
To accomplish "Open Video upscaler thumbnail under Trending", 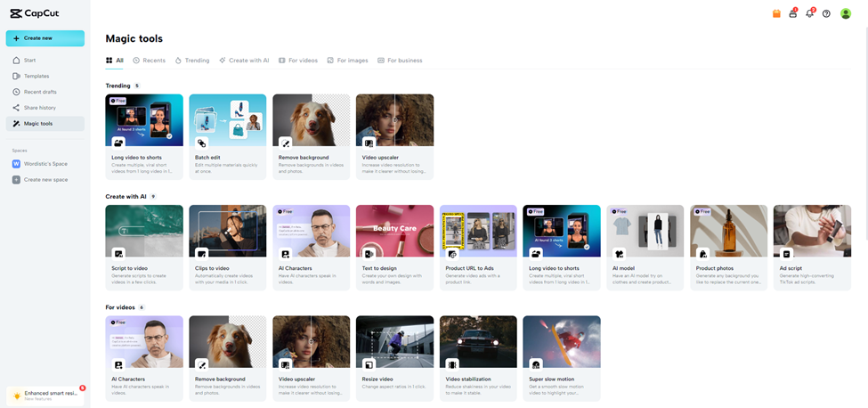I will point(394,120).
